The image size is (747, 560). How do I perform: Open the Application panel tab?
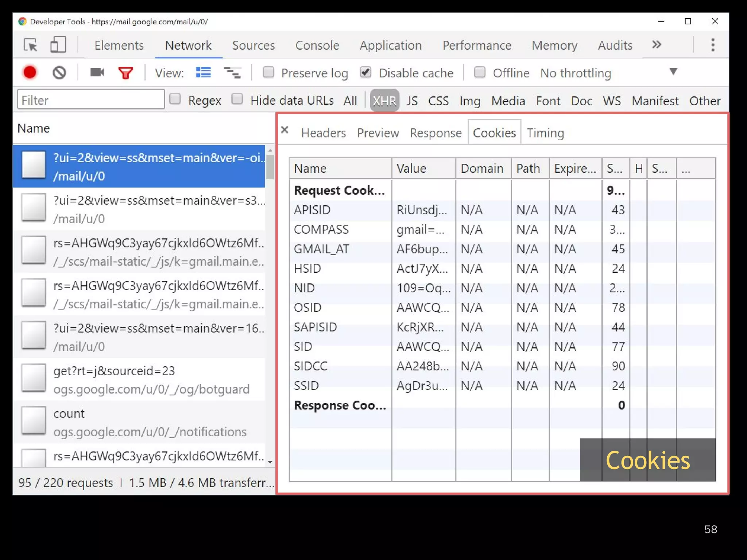tap(391, 45)
